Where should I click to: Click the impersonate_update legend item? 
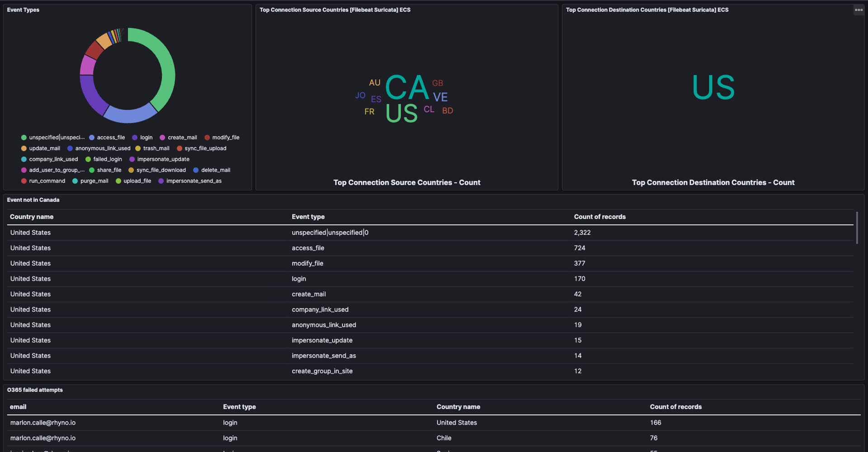point(163,159)
